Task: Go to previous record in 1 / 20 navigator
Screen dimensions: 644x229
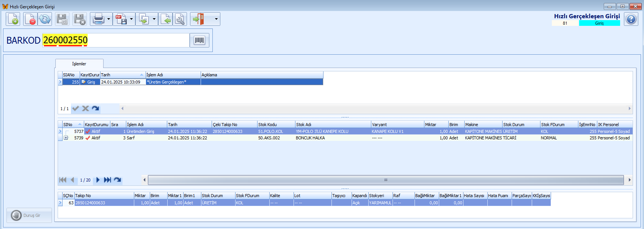Action: (72, 180)
